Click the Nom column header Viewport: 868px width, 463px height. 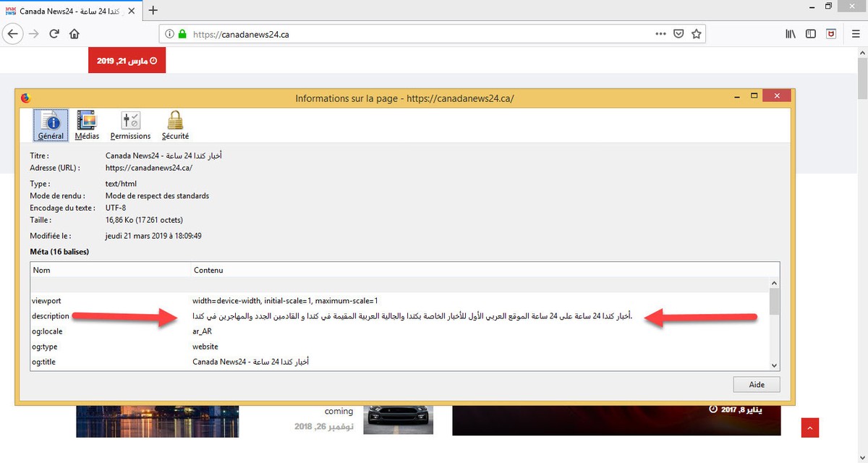click(x=110, y=270)
